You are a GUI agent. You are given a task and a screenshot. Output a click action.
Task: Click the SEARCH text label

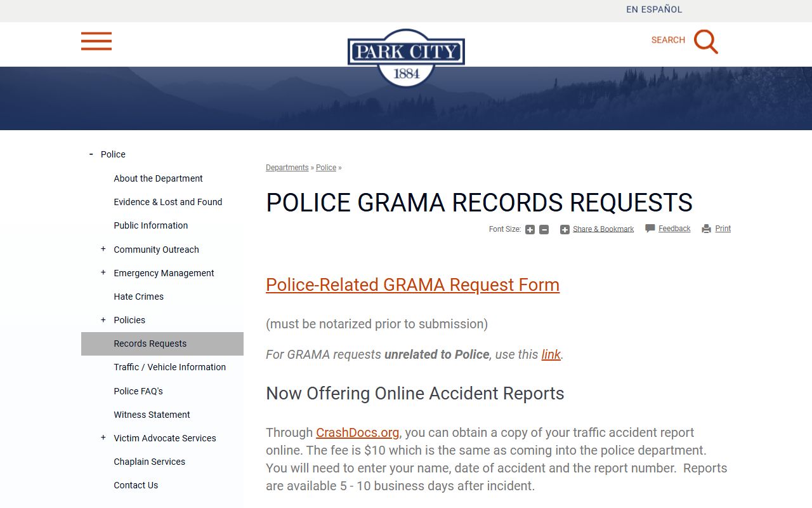click(668, 40)
